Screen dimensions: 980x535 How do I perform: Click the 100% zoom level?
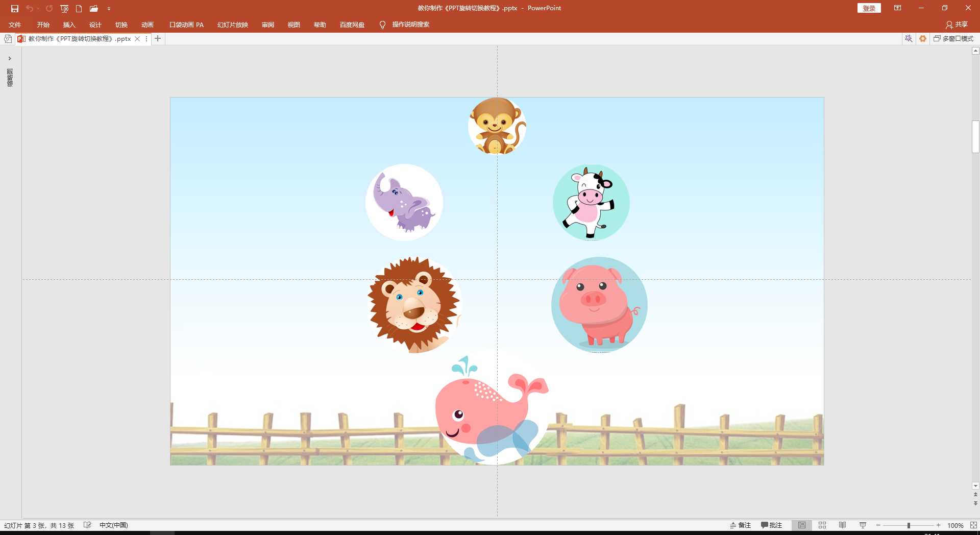pos(955,525)
